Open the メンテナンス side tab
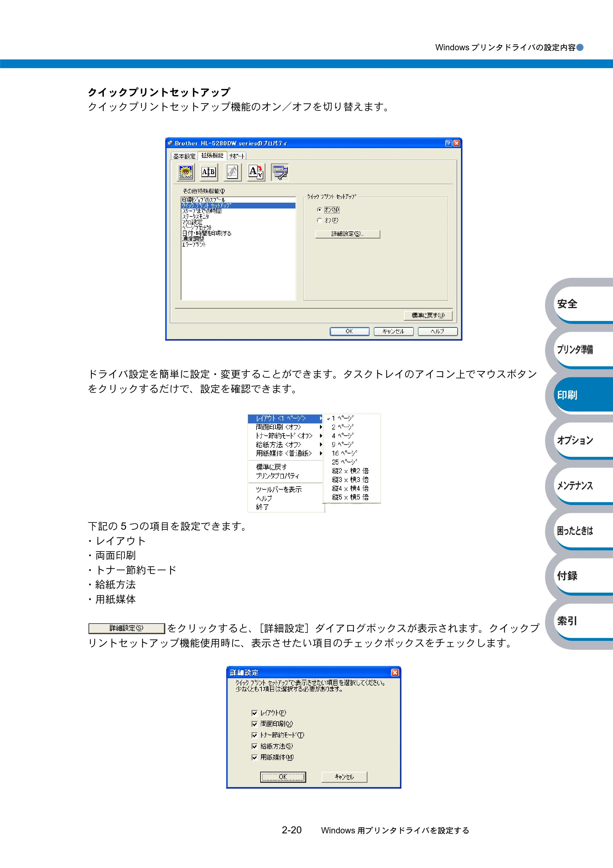 583,485
